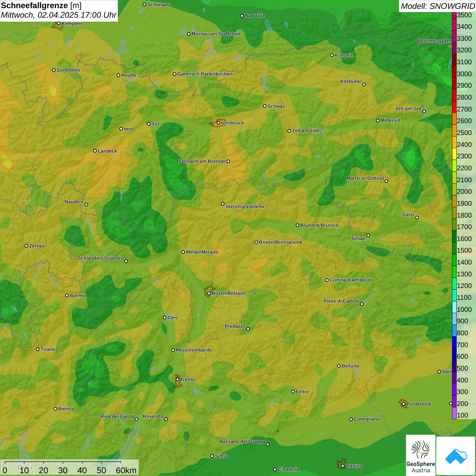Image resolution: width=476 pixels, height=476 pixels.
Task: Select the Pordenone city marker
Action: pyautogui.click(x=404, y=404)
